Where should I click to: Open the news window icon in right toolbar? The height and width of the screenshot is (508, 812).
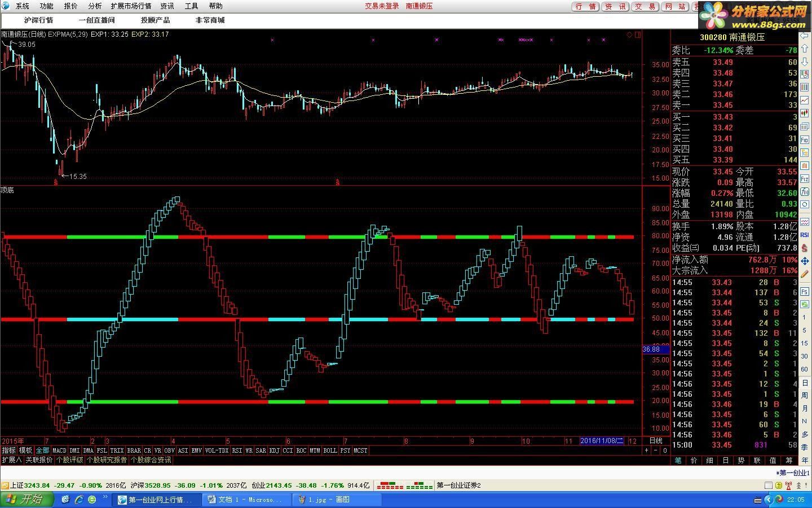coord(805,126)
